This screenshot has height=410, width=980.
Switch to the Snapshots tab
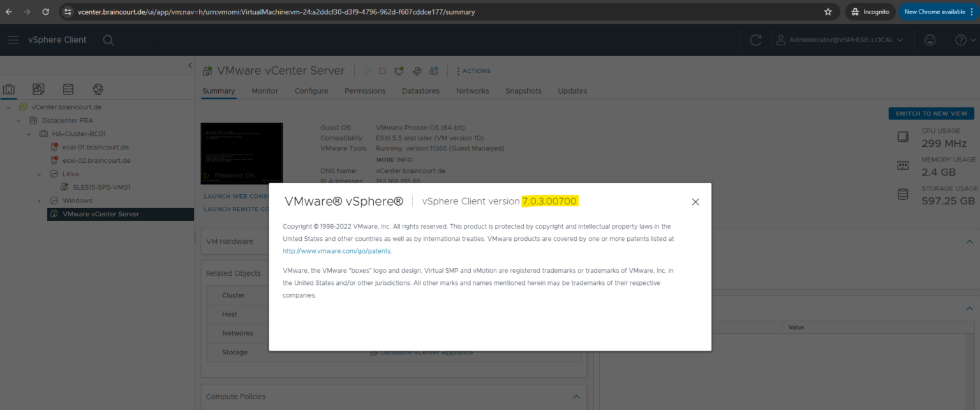tap(523, 91)
